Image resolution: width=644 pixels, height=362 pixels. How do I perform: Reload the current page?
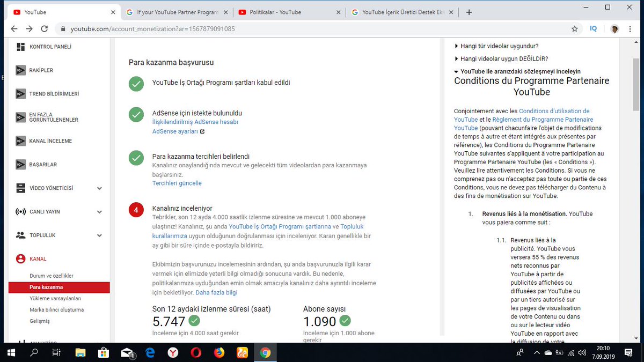[45, 29]
